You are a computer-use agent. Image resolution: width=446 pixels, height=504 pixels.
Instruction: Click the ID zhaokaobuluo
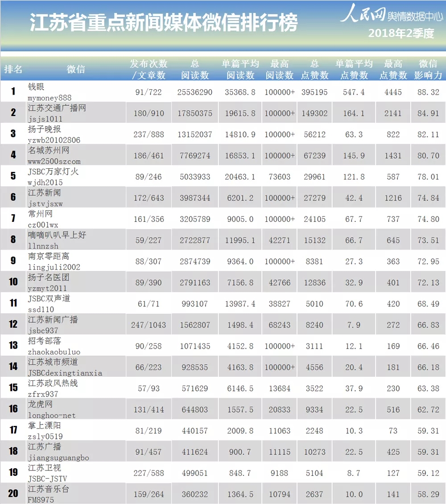click(54, 352)
